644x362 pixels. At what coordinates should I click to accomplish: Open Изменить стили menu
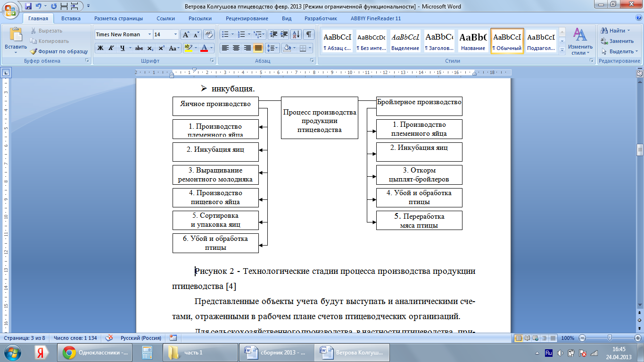click(579, 41)
